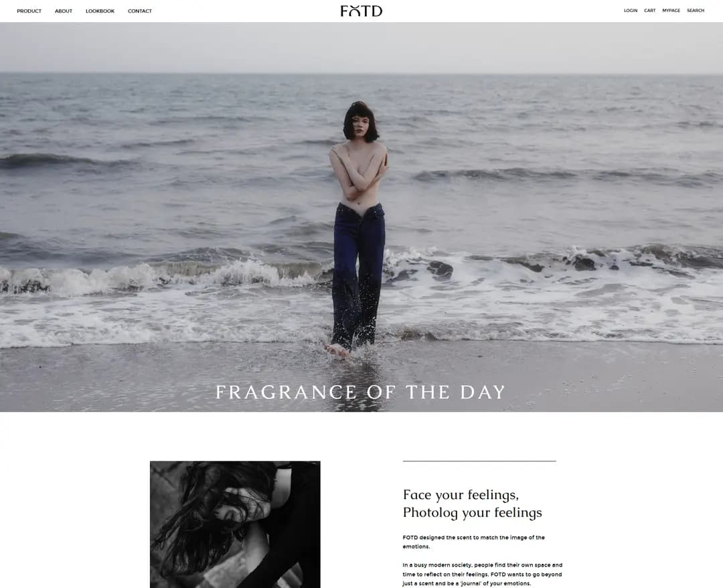723x588 pixels.
Task: Go to the ABOUT page
Action: 64,11
